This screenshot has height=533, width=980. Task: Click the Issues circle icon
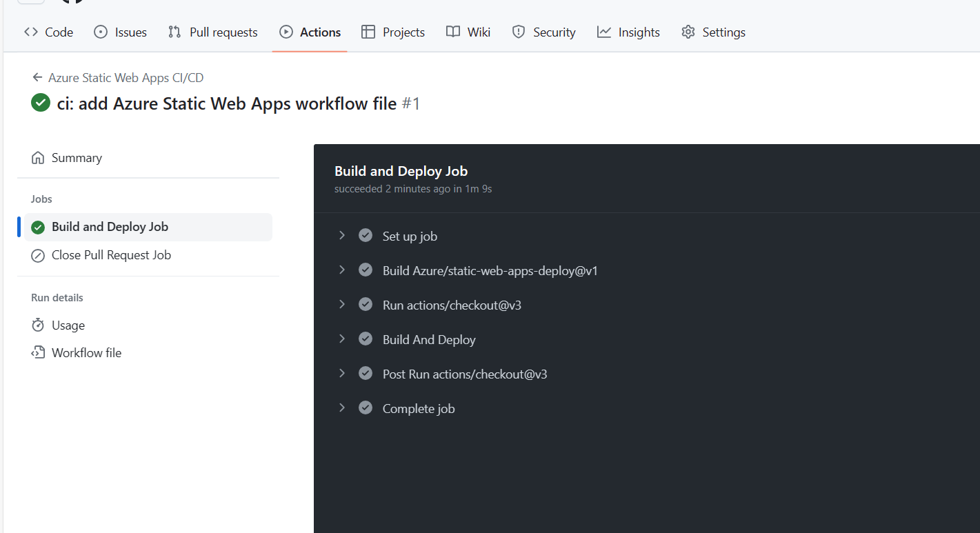[x=101, y=32]
